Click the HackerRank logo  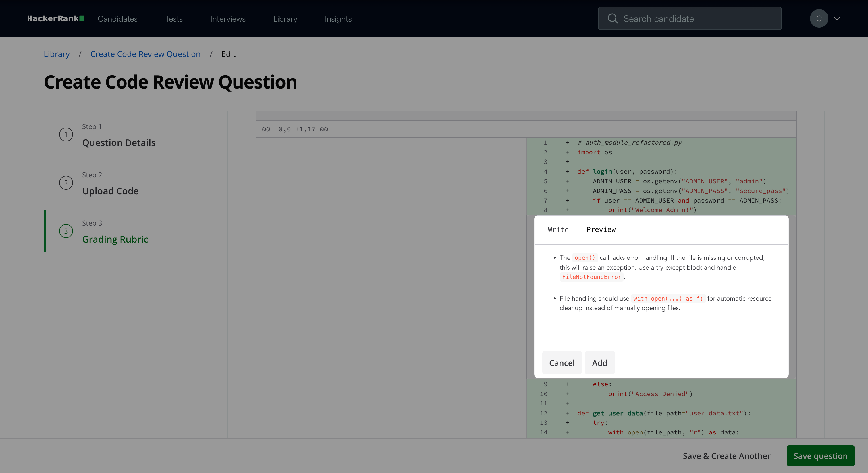[x=55, y=19]
